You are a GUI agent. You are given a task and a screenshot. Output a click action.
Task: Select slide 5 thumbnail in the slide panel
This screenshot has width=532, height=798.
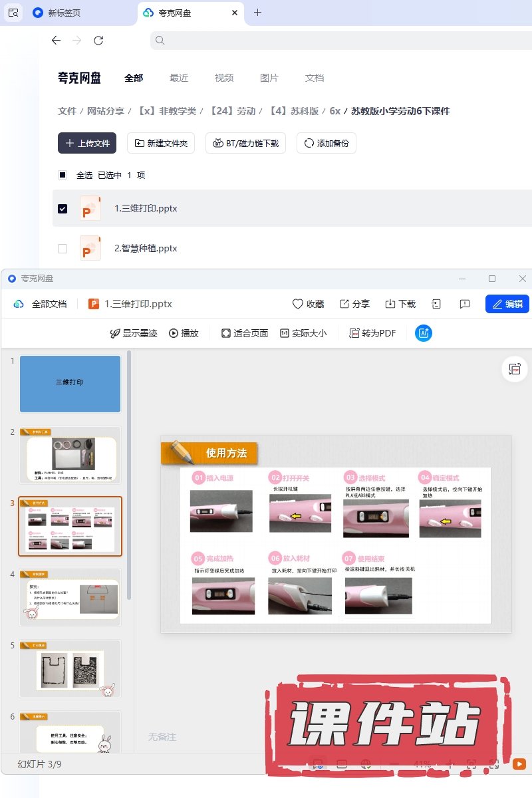tap(70, 668)
